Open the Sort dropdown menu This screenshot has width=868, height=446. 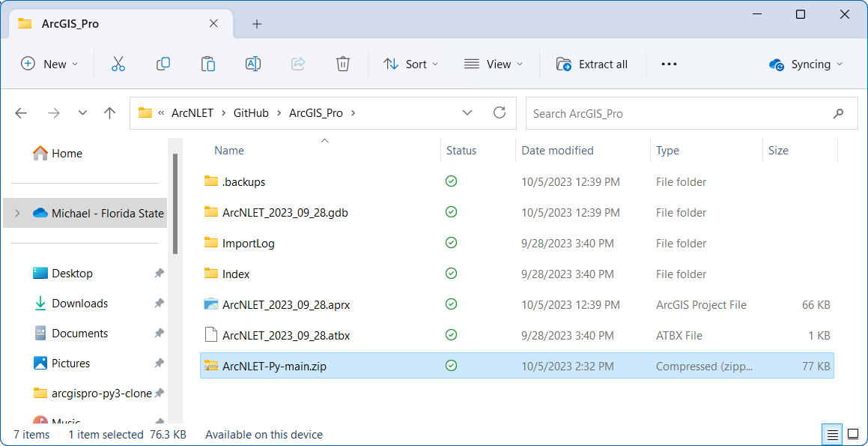click(410, 64)
